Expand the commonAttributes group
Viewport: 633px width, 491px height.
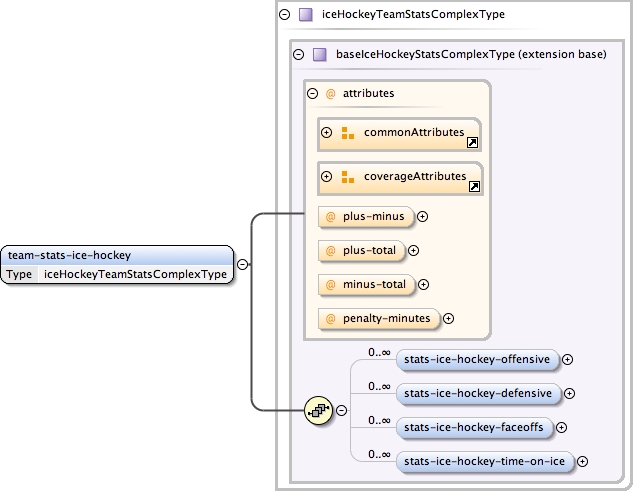[326, 133]
